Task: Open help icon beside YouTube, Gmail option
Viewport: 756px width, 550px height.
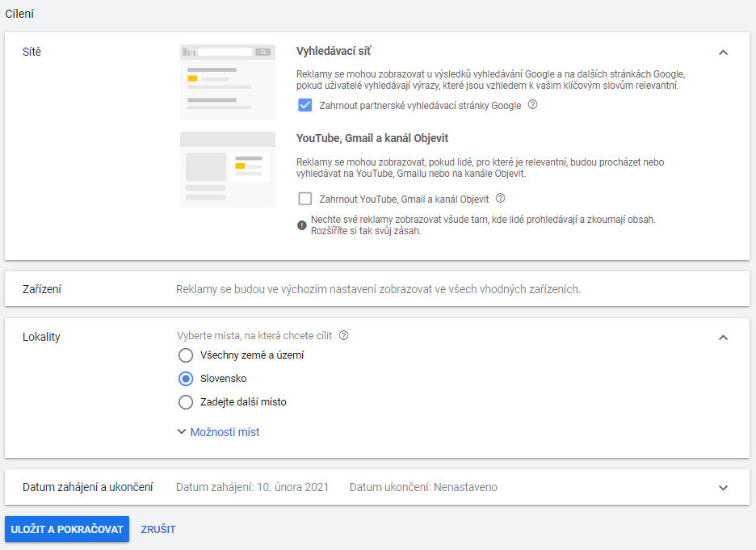Action: point(501,198)
